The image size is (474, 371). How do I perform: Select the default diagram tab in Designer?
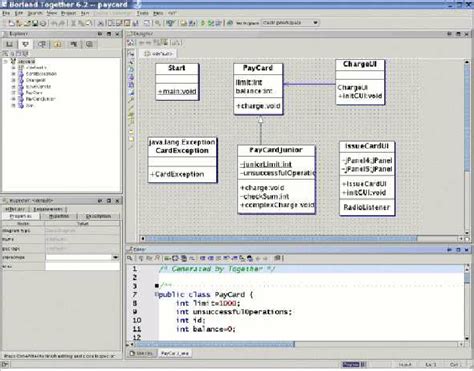click(159, 53)
